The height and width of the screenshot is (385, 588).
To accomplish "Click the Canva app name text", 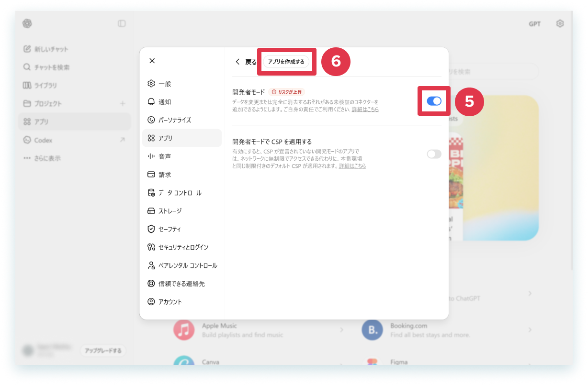I will coord(211,362).
